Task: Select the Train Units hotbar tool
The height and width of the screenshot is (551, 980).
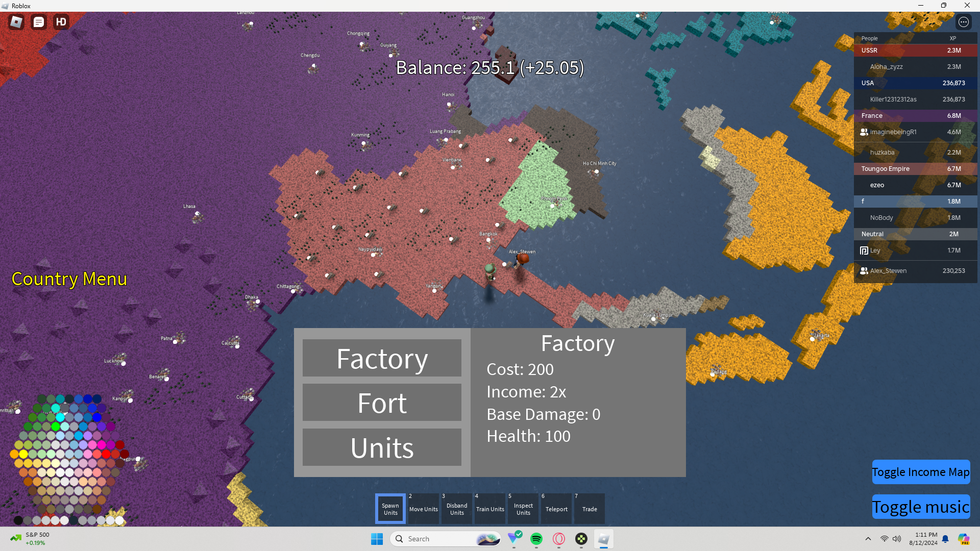Action: click(490, 509)
